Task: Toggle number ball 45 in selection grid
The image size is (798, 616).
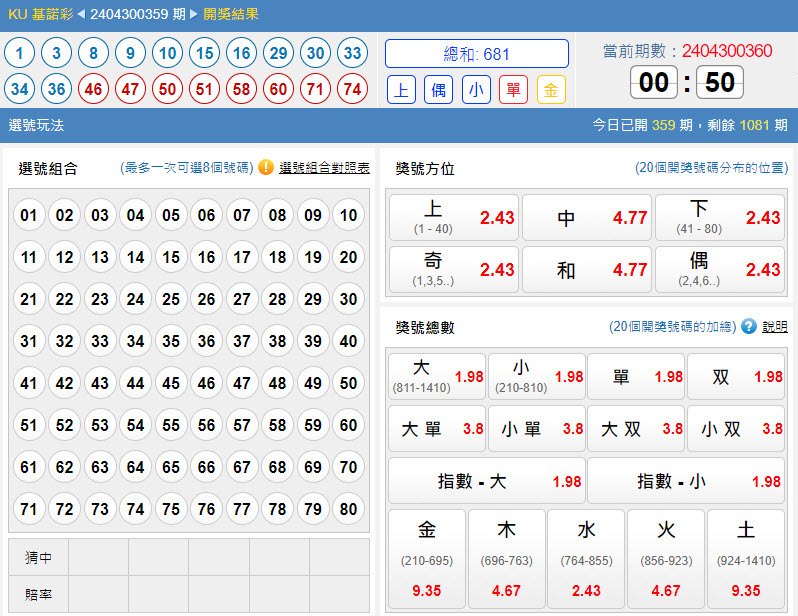Action: 171,383
